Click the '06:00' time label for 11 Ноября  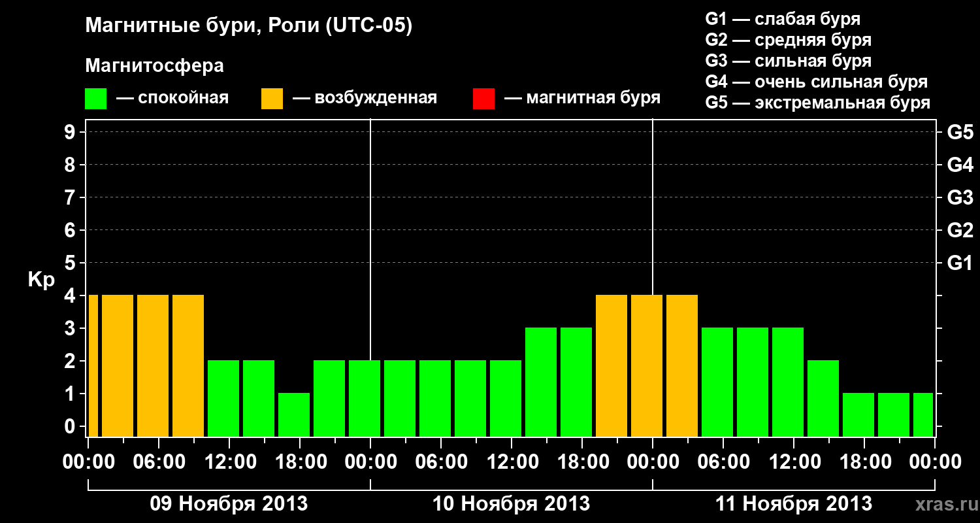coord(723,462)
